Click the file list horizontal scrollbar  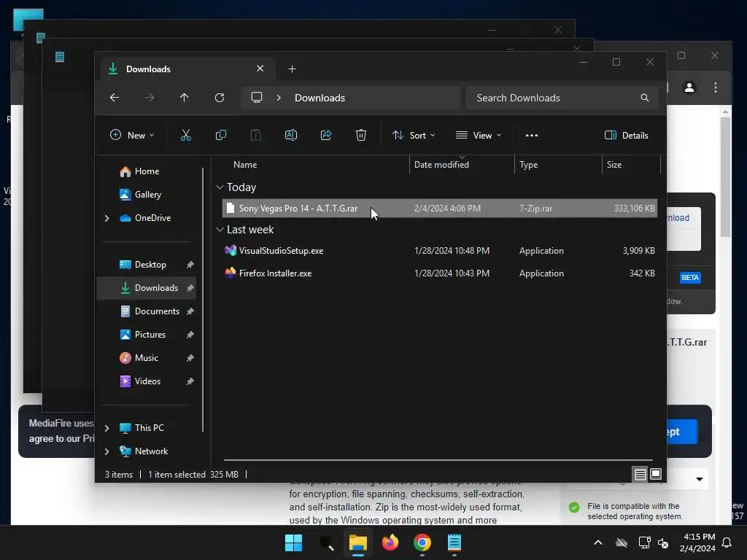pos(438,460)
